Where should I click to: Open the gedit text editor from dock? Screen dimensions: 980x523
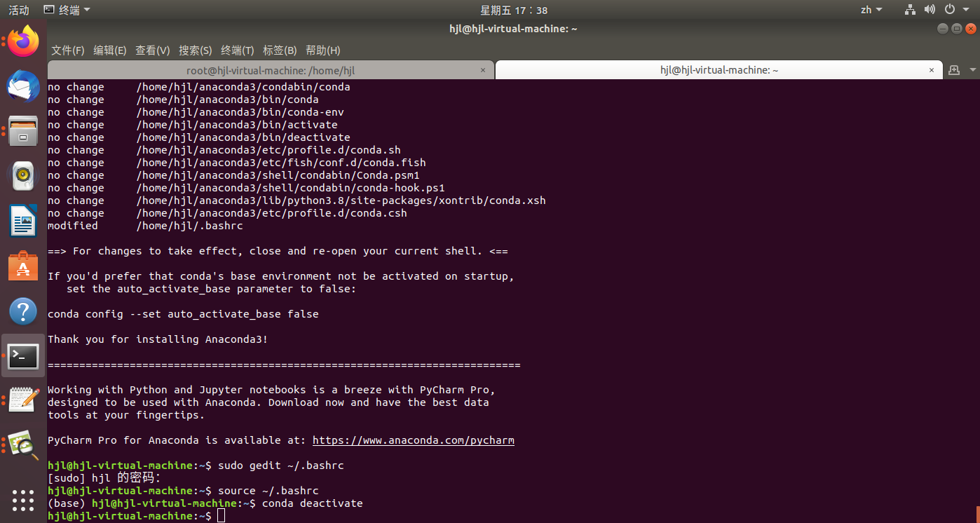tap(23, 400)
